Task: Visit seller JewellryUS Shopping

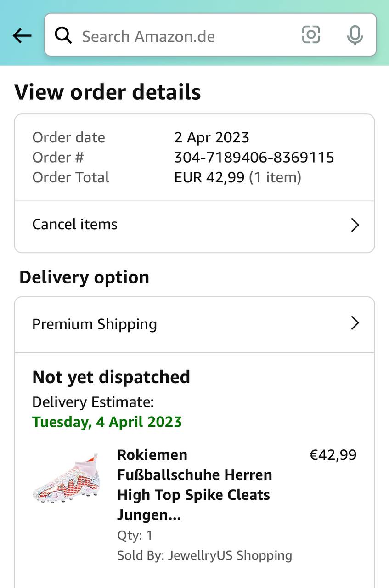Action: tap(230, 555)
